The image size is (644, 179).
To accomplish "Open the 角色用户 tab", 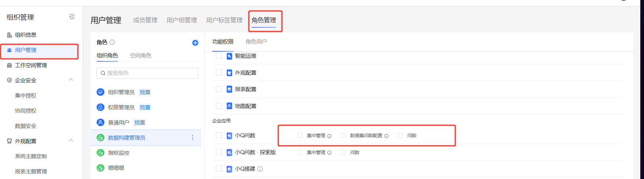I will point(256,42).
